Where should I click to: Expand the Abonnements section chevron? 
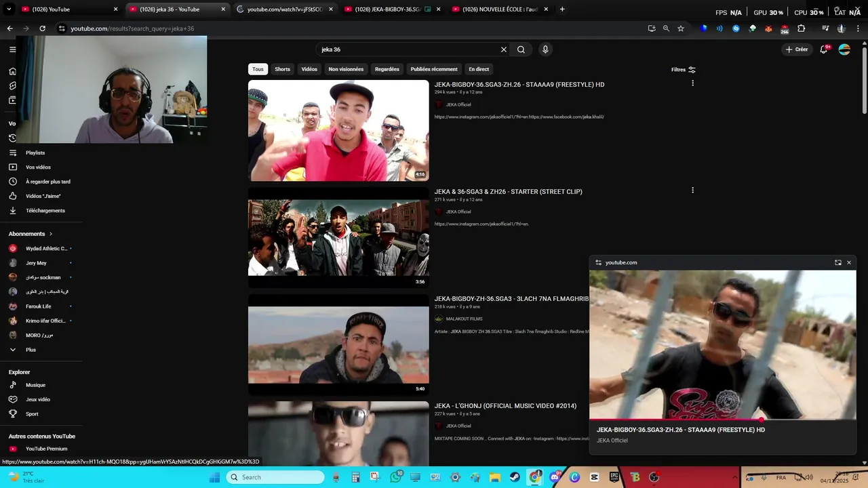tap(51, 234)
